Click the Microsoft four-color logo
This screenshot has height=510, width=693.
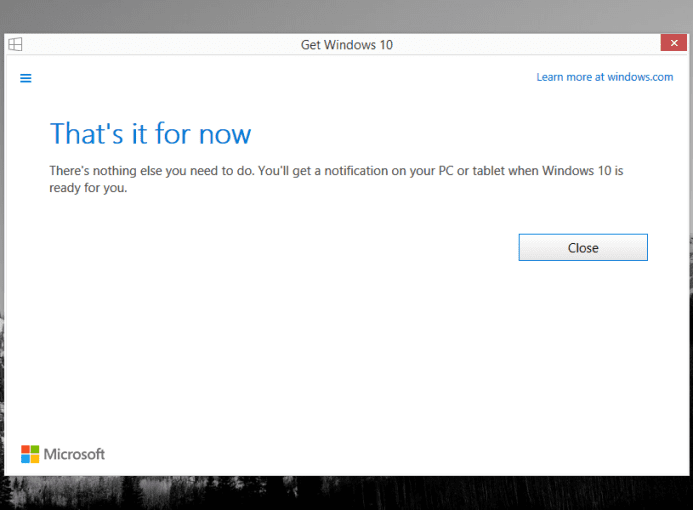[x=30, y=454]
